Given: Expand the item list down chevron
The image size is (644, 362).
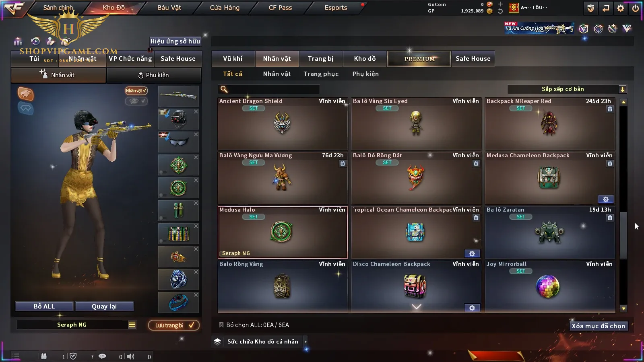Looking at the screenshot, I should click(417, 307).
